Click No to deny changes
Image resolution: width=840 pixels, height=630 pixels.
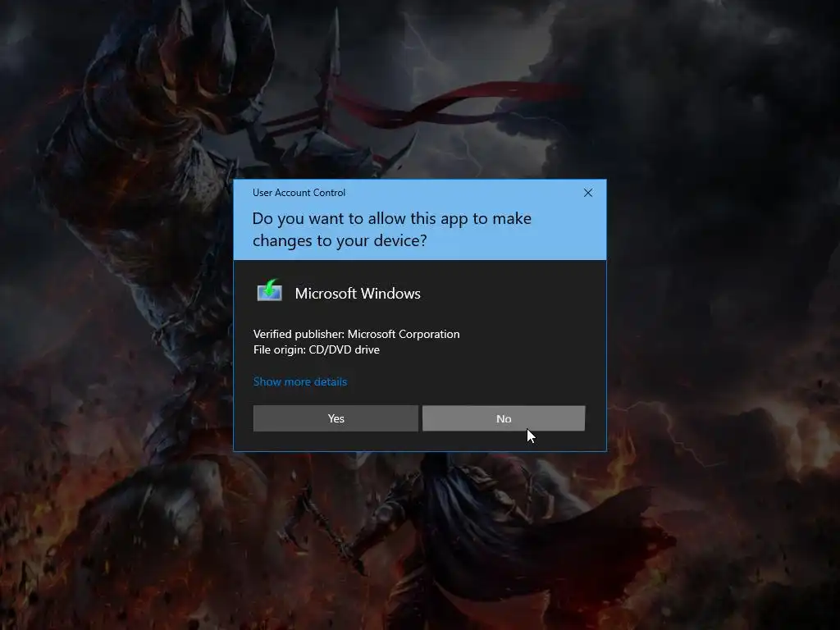pos(504,418)
